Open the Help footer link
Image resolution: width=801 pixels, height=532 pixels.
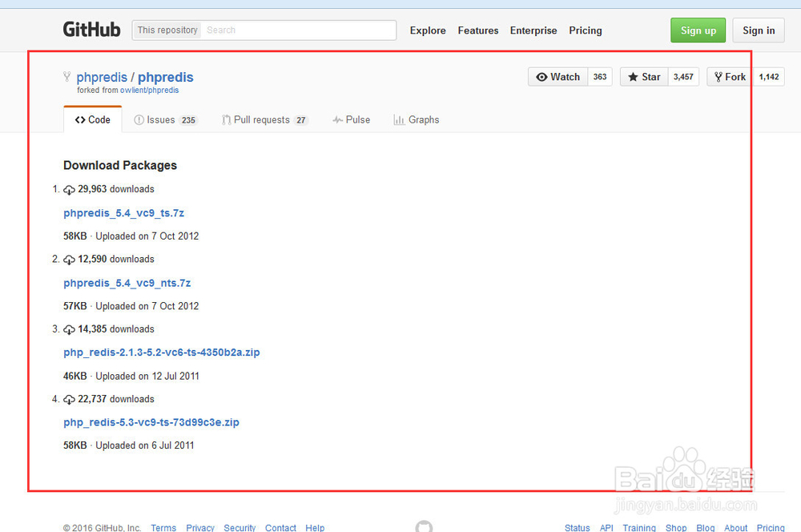point(315,527)
